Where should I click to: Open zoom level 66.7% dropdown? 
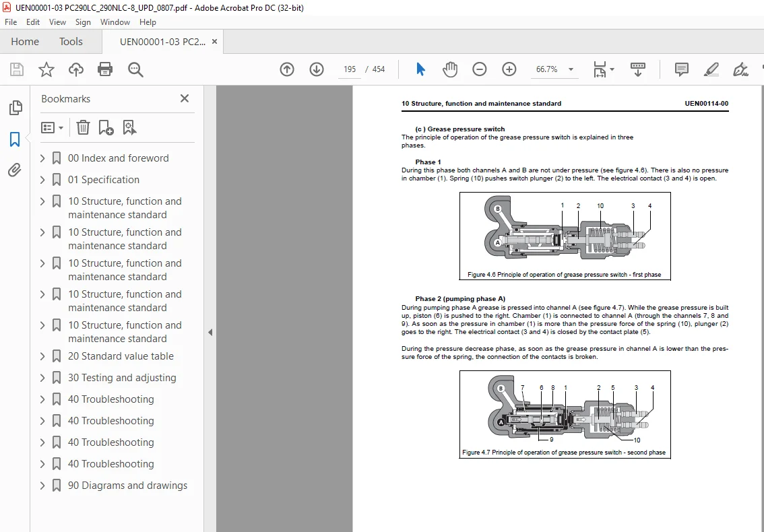(571, 69)
